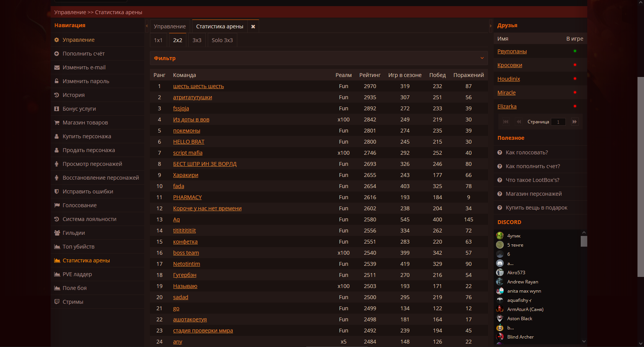
Task: Click the padlock icon for Изменить пароль
Action: click(57, 81)
